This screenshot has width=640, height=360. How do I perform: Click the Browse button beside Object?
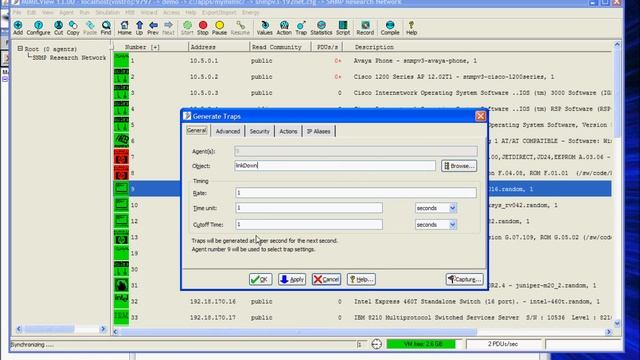459,166
